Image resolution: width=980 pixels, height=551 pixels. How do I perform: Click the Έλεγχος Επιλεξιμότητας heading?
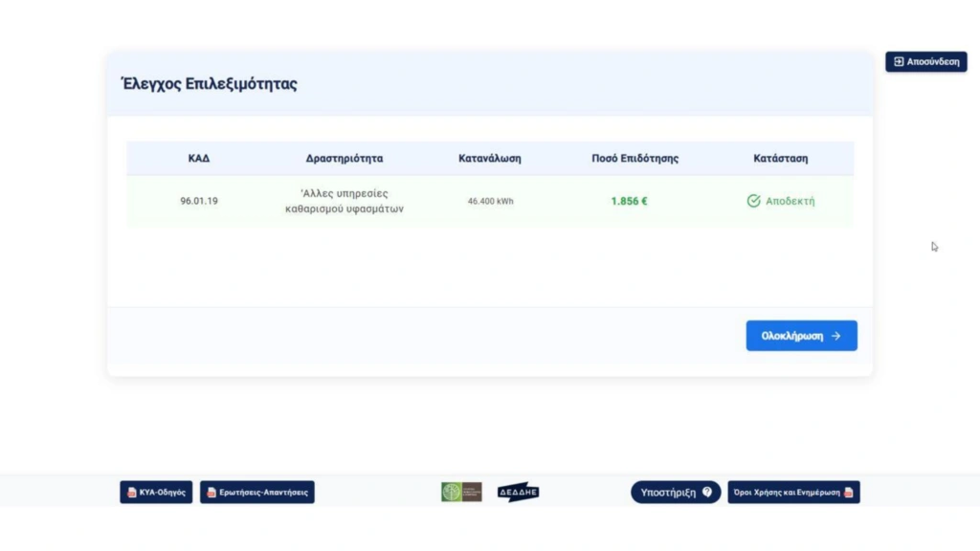(210, 84)
